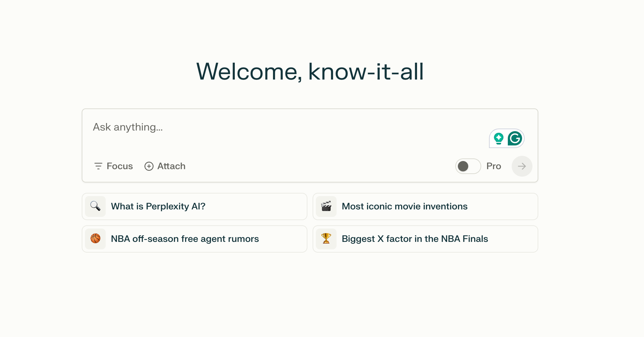This screenshot has width=644, height=337.
Task: Click the Ask anything input field
Action: [227, 127]
